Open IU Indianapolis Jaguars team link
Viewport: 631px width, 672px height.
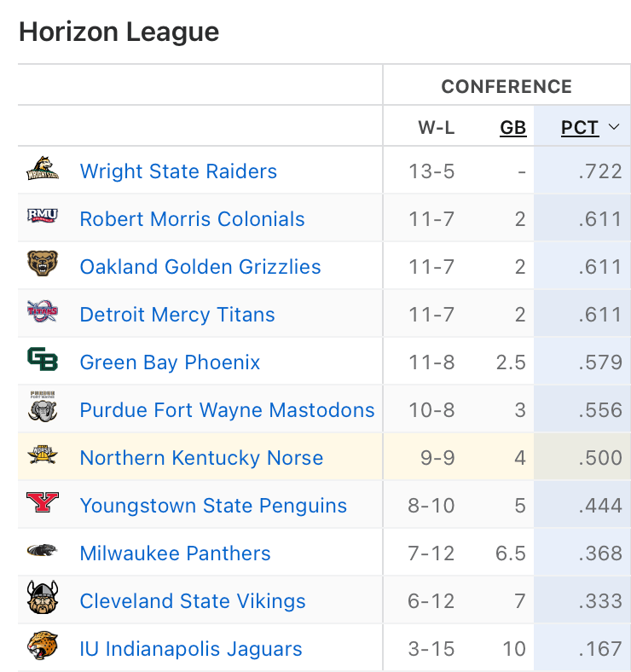tap(191, 649)
